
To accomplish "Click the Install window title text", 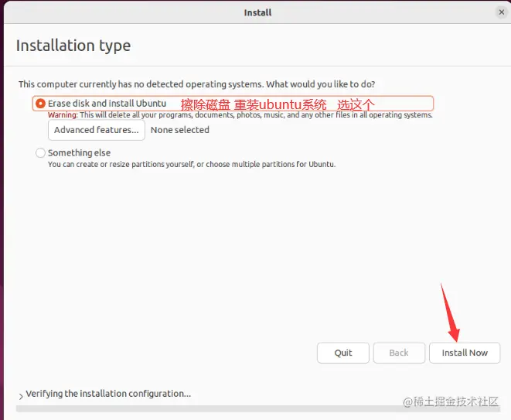I will point(257,12).
